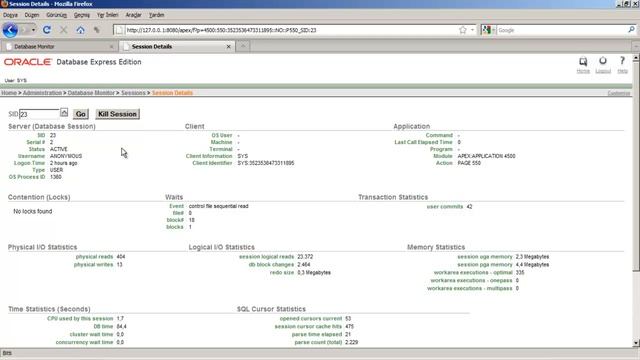
Task: Switch to the Database Monitor tab
Action: pos(60,47)
